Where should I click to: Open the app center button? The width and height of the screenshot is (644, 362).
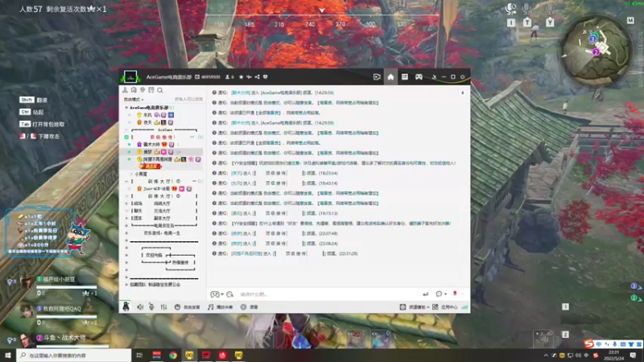click(x=445, y=307)
